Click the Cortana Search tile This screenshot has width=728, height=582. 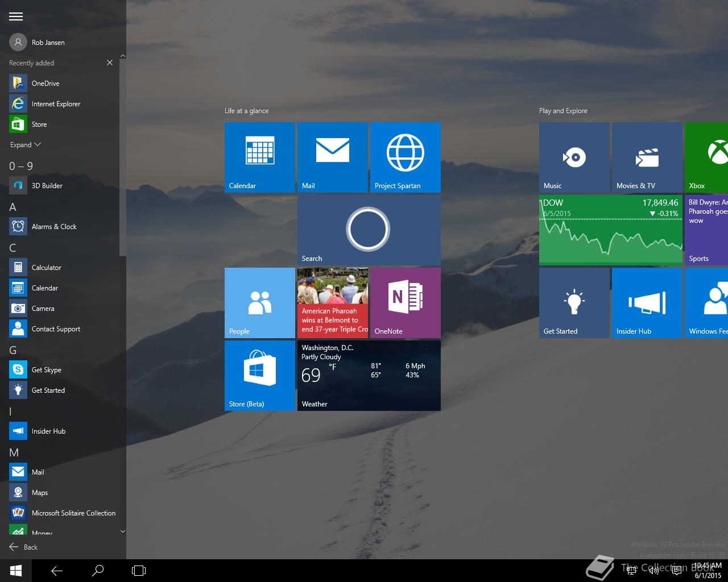[x=369, y=230]
